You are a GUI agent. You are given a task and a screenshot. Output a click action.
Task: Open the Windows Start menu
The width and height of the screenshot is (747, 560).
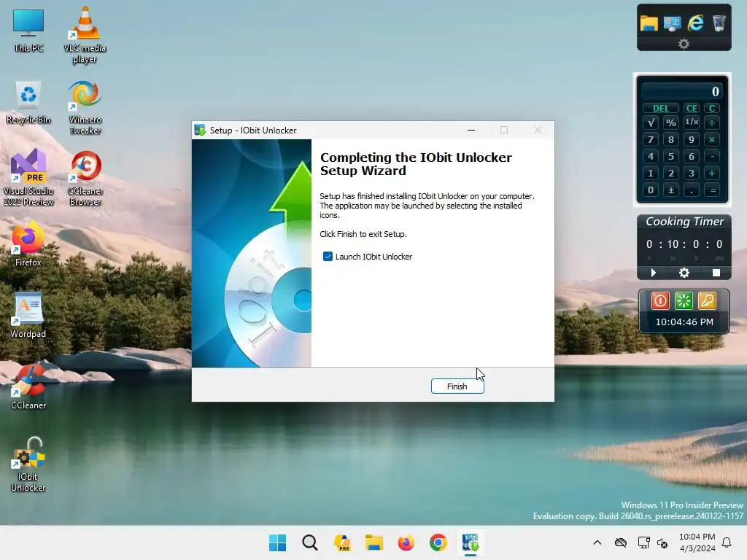(278, 542)
